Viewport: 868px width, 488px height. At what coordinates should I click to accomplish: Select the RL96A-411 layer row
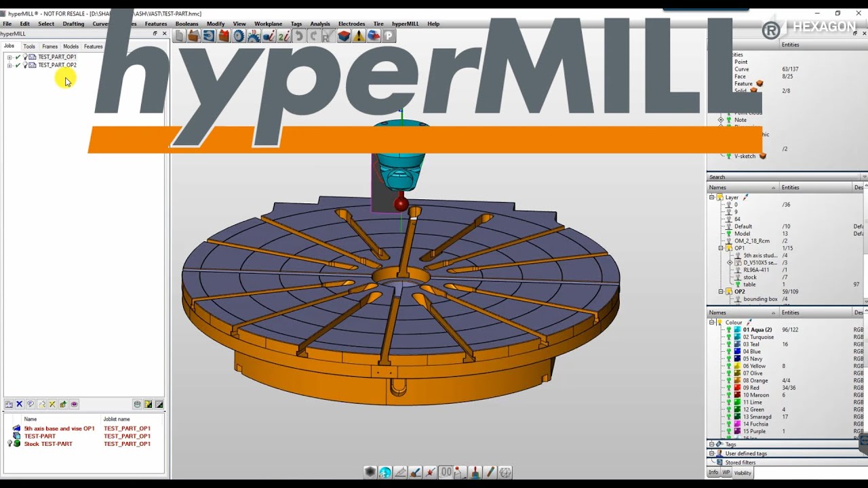(x=755, y=270)
